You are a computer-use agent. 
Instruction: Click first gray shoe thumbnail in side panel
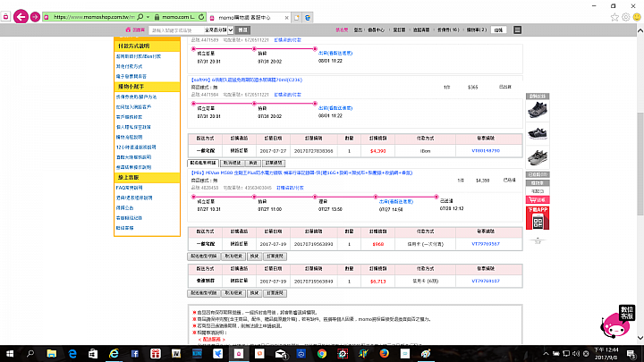click(x=538, y=110)
